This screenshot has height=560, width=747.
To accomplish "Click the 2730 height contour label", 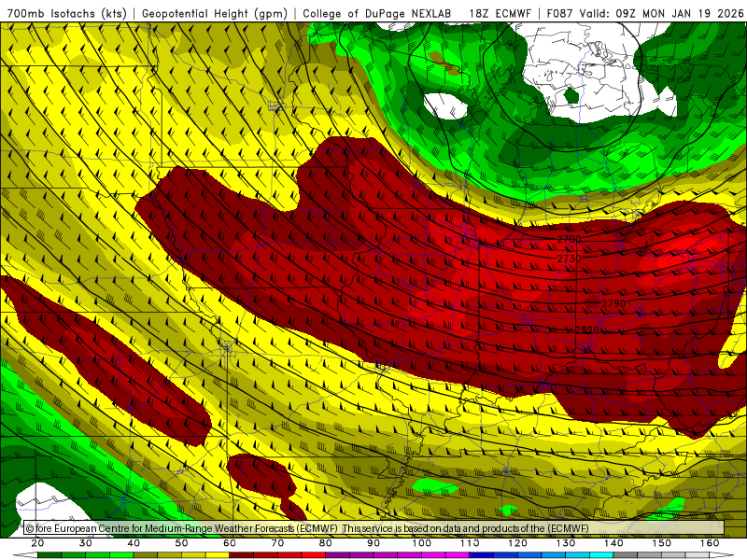I will (570, 259).
